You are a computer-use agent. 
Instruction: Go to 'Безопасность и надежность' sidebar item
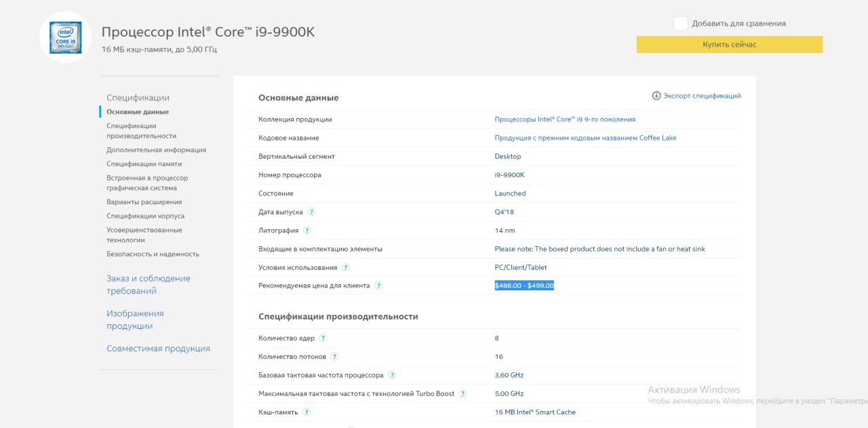[153, 254]
